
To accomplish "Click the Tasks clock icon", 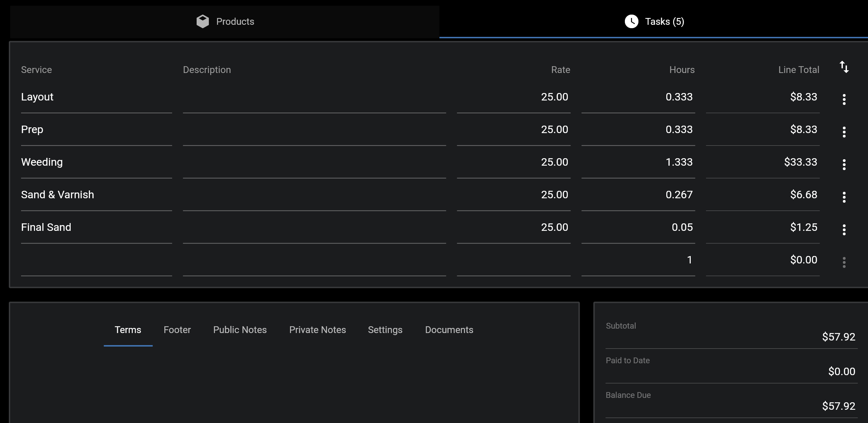I will (631, 21).
